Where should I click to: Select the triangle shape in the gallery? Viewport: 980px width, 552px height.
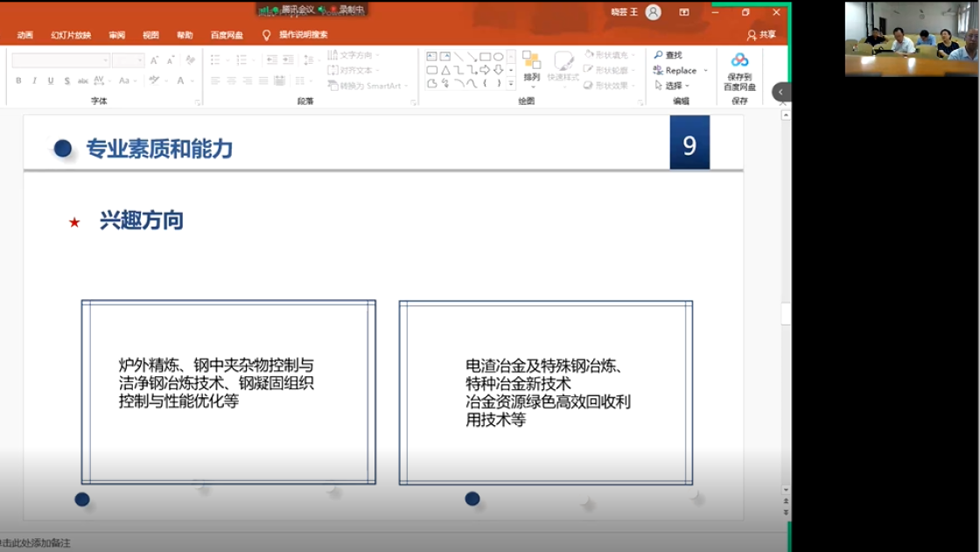pos(444,70)
